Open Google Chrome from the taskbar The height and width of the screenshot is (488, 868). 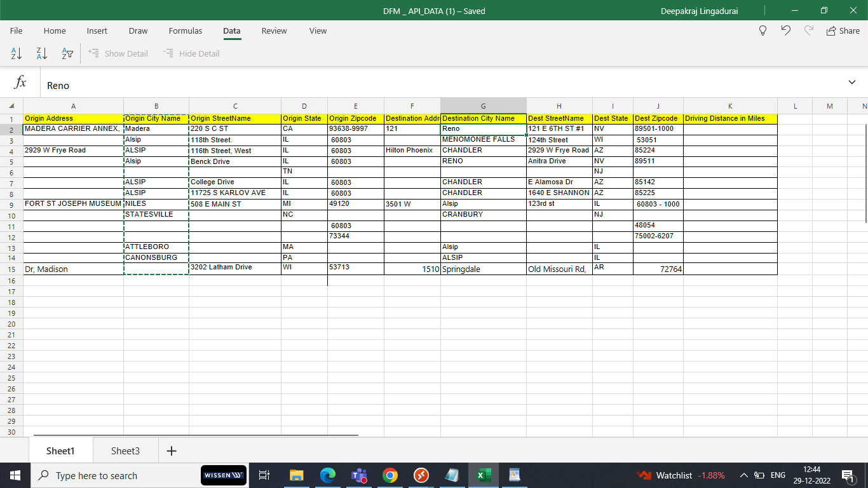point(390,475)
